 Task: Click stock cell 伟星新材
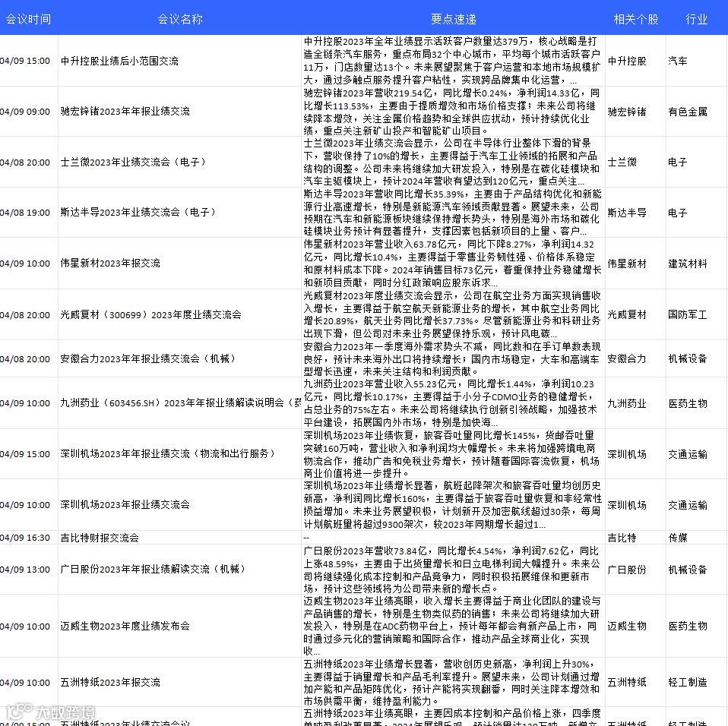[627, 264]
